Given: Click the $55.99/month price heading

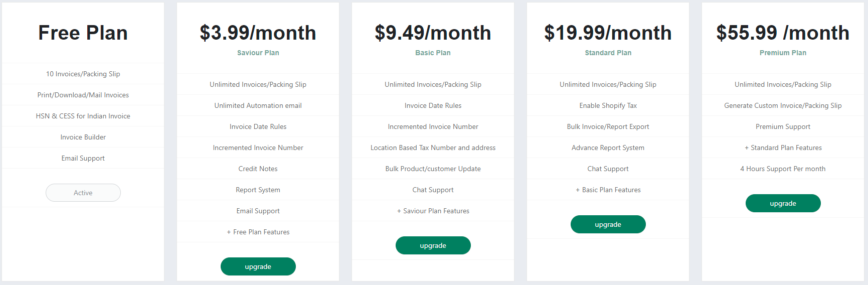Looking at the screenshot, I should [783, 33].
